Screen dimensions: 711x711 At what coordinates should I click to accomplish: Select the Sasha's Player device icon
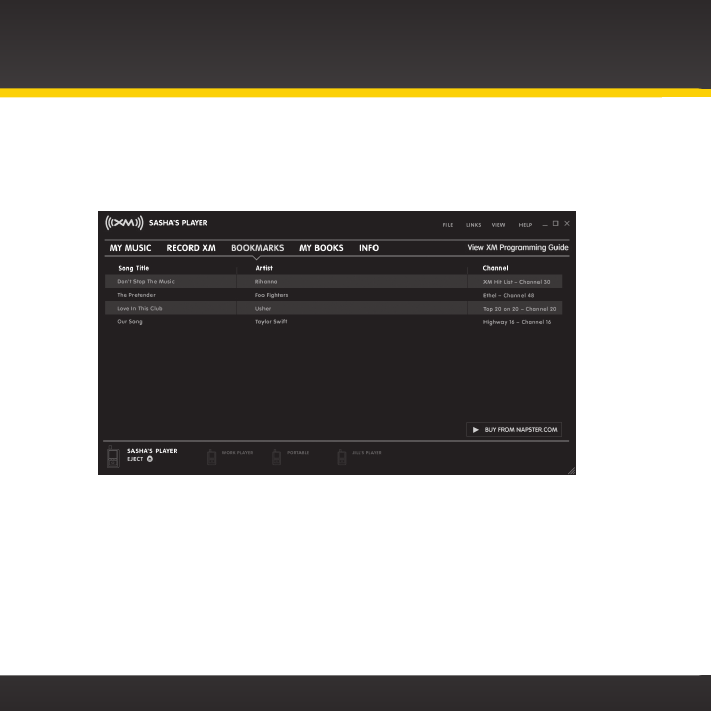tap(113, 456)
